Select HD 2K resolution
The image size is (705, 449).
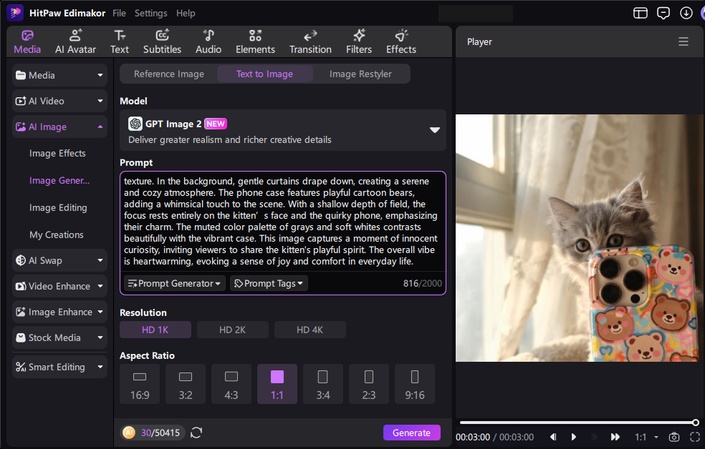(x=232, y=329)
